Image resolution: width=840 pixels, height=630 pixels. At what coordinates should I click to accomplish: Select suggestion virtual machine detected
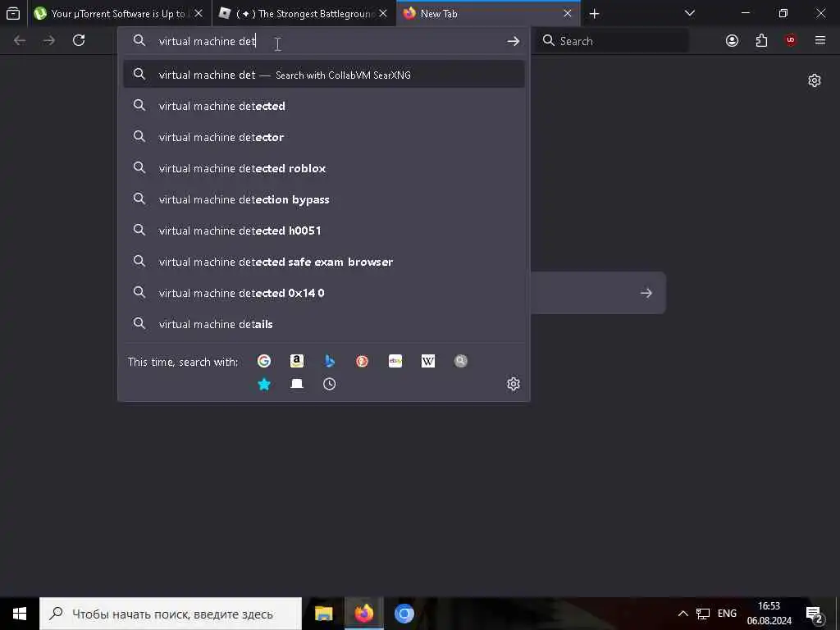323,106
